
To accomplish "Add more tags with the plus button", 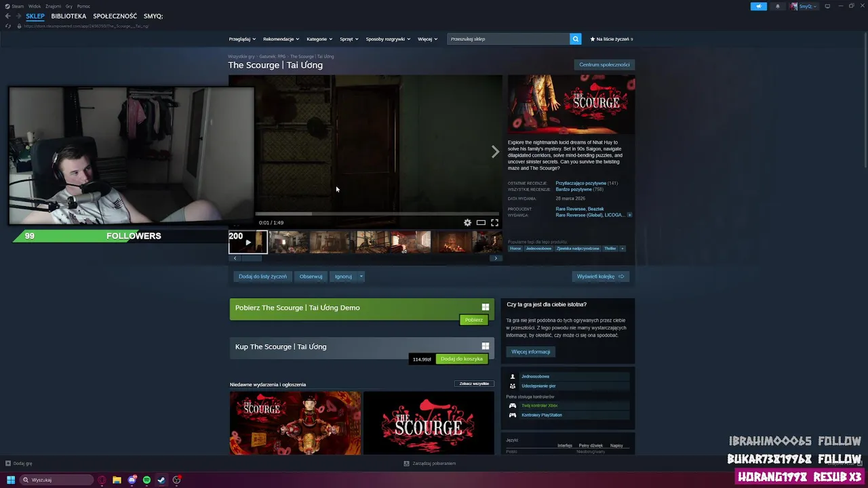I will (622, 248).
